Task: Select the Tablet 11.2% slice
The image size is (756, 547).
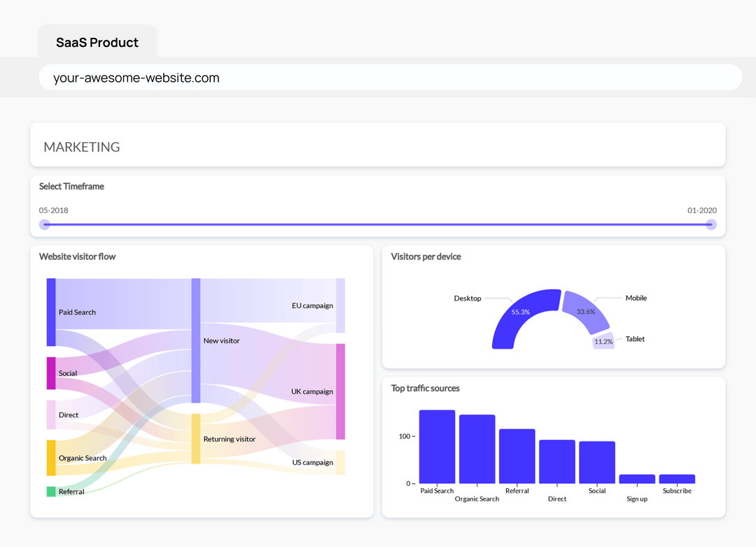Action: pyautogui.click(x=603, y=341)
